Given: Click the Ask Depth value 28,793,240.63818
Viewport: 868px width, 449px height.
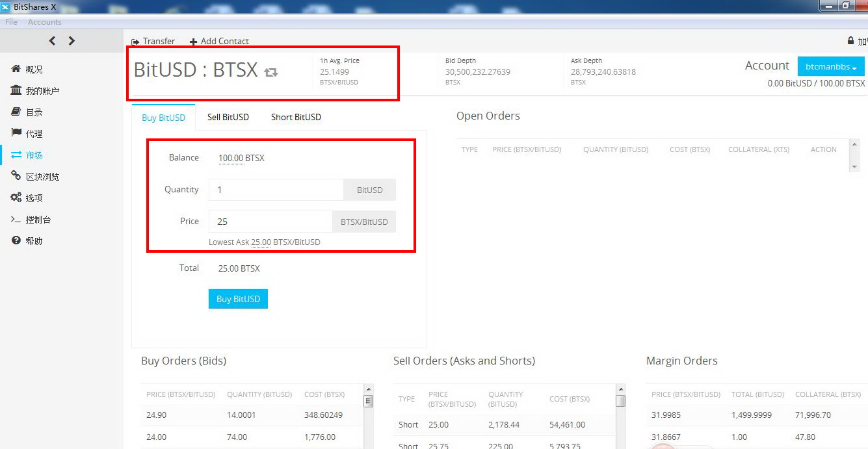Looking at the screenshot, I should click(603, 72).
